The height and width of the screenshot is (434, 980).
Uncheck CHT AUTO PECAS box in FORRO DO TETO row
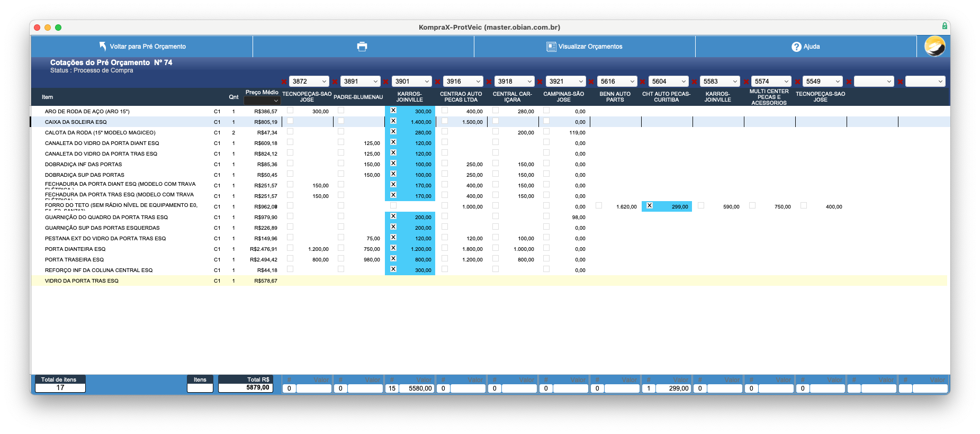(x=650, y=205)
